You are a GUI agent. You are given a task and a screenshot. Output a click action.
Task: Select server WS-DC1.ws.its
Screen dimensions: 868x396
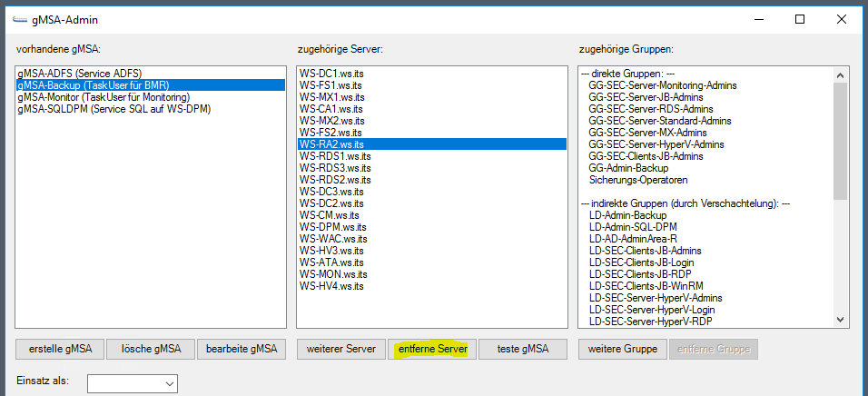pyautogui.click(x=432, y=73)
